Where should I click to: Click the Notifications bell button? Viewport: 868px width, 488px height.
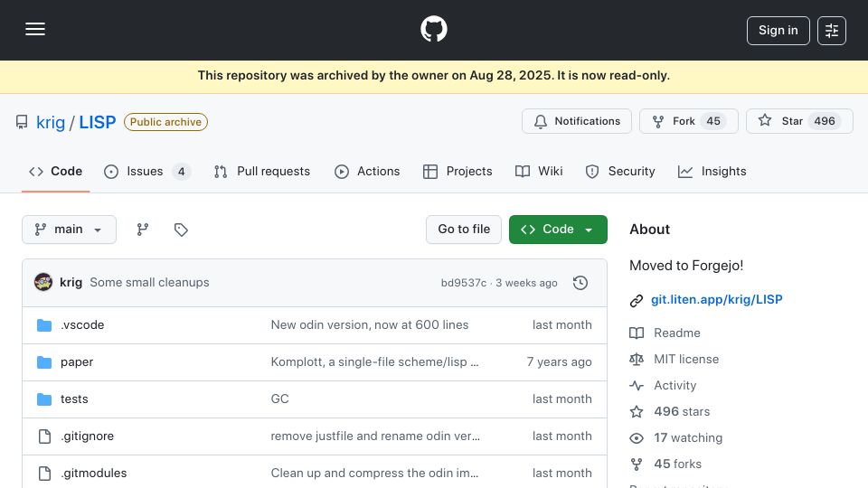pos(576,121)
